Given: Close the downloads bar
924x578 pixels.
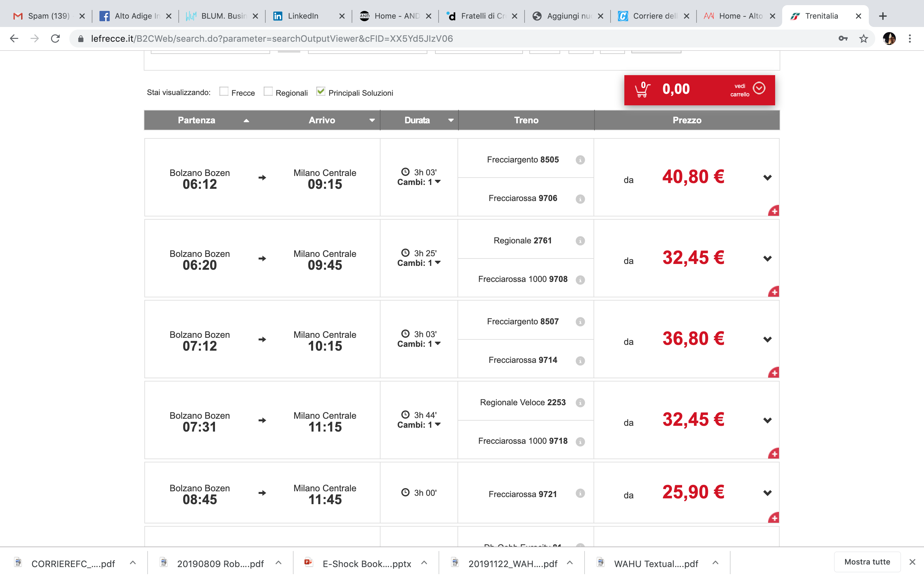Looking at the screenshot, I should pyautogui.click(x=912, y=562).
